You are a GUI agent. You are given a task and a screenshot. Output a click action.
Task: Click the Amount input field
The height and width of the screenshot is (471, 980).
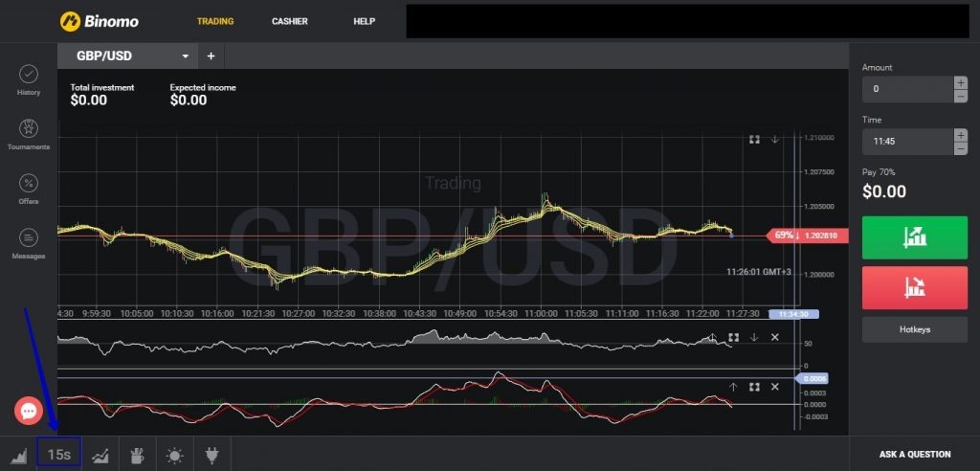(907, 89)
